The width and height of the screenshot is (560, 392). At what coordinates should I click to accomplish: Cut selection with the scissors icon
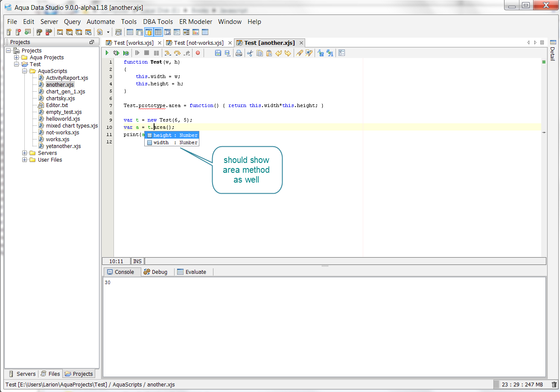250,53
